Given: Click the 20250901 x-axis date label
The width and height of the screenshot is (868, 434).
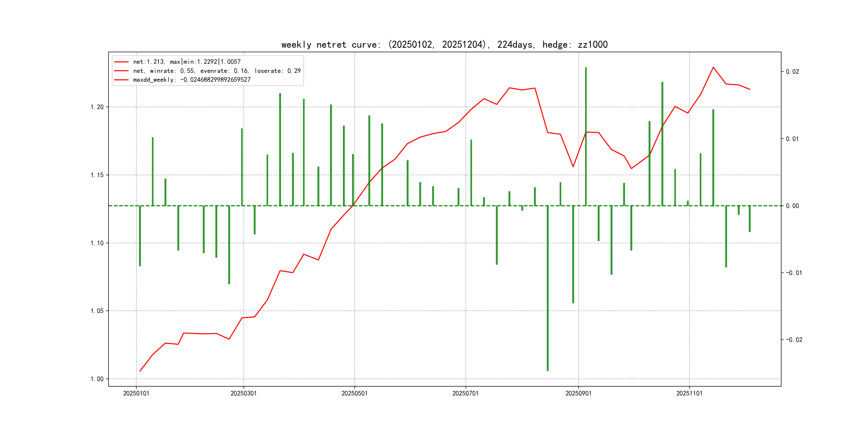Looking at the screenshot, I should [x=578, y=393].
